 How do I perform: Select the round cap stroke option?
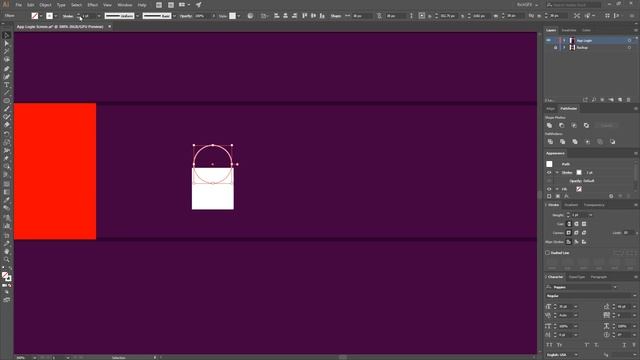point(576,224)
